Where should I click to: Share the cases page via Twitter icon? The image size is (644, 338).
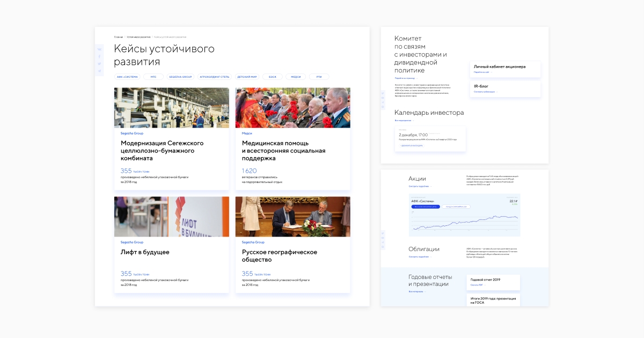[99, 63]
